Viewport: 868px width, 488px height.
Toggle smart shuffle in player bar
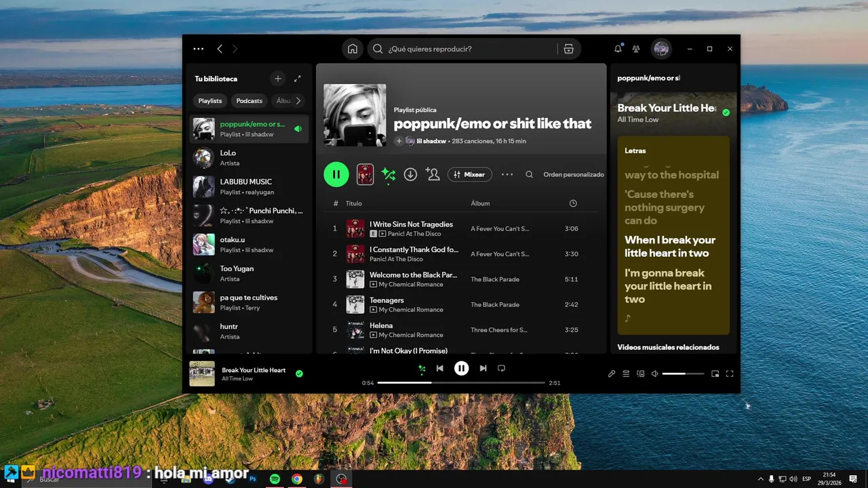coord(422,369)
